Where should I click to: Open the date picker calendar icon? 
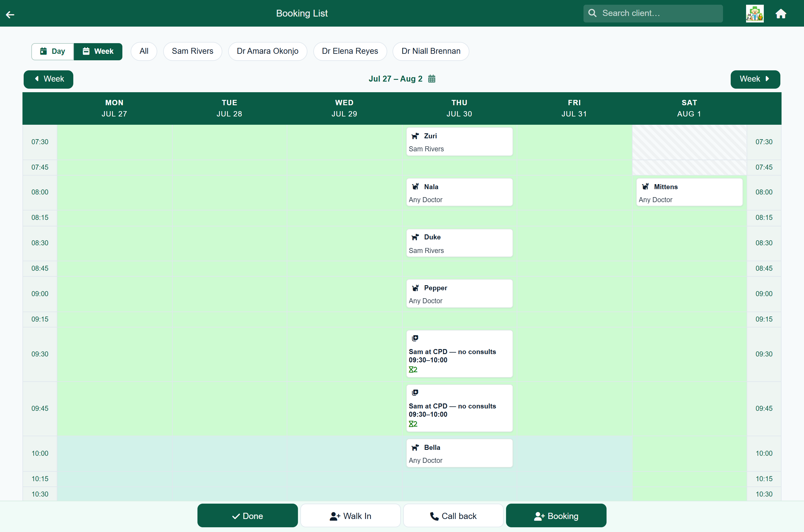click(x=431, y=79)
